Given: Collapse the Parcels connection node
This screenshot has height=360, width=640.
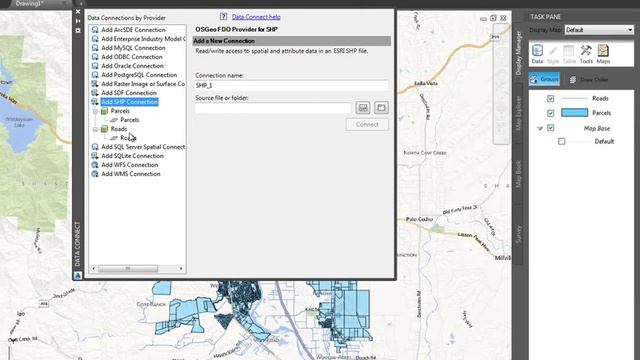Looking at the screenshot, I should click(95, 111).
